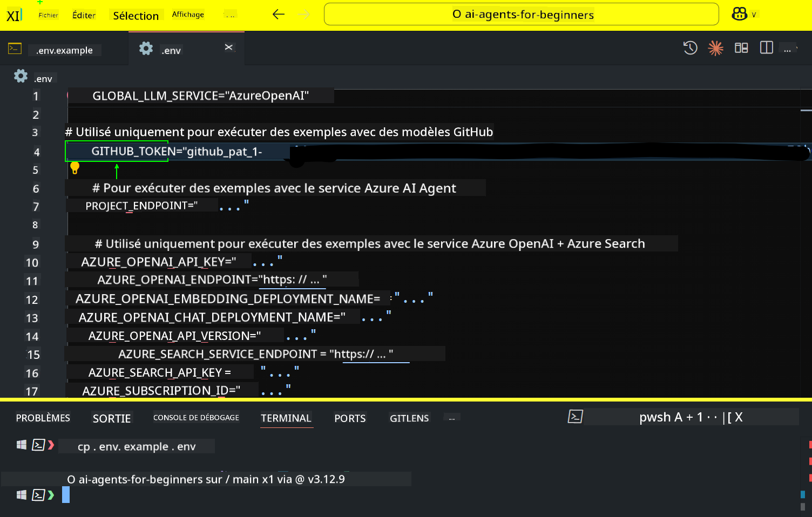This screenshot has width=812, height=517.
Task: Click the AZURE_SUBSCRIPTION_ID line
Action: click(187, 390)
